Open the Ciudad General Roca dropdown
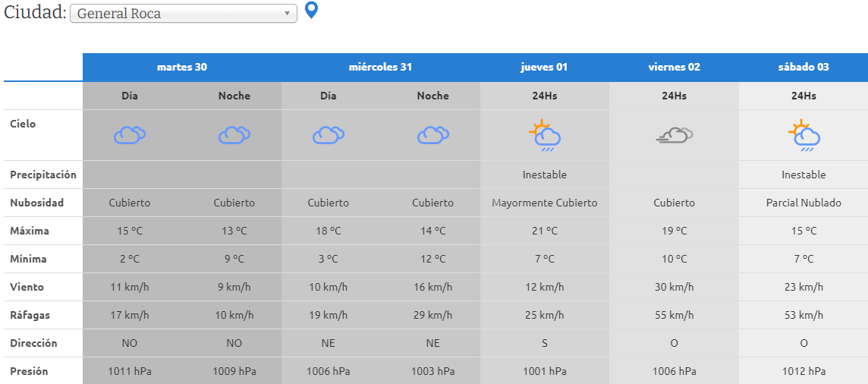 tap(183, 14)
